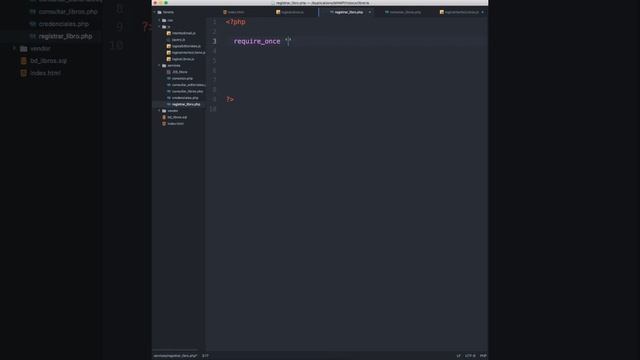Open jquery.js in the file tree
The width and height of the screenshot is (640, 360).
coord(178,40)
